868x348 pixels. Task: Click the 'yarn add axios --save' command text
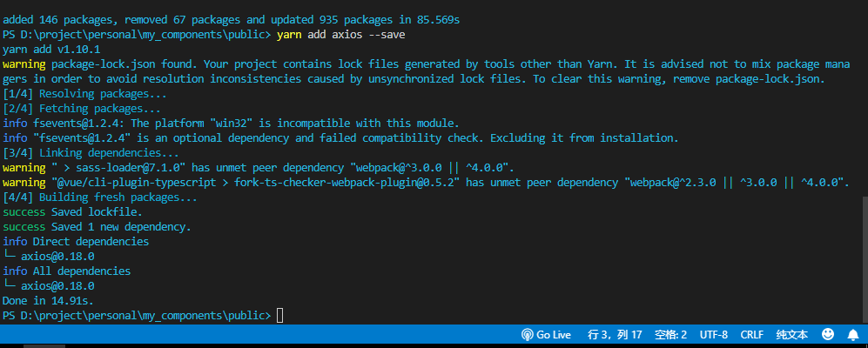click(x=340, y=35)
